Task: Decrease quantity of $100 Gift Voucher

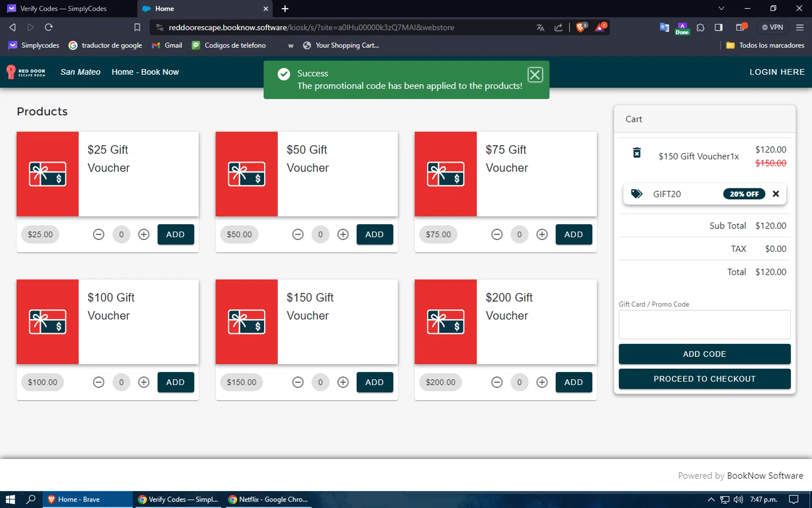Action: (99, 382)
